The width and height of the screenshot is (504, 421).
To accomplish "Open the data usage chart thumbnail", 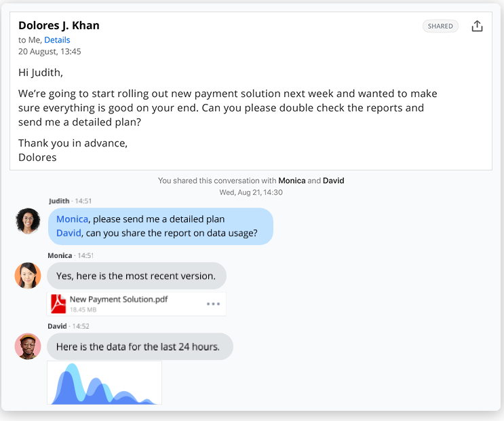I will (x=104, y=383).
